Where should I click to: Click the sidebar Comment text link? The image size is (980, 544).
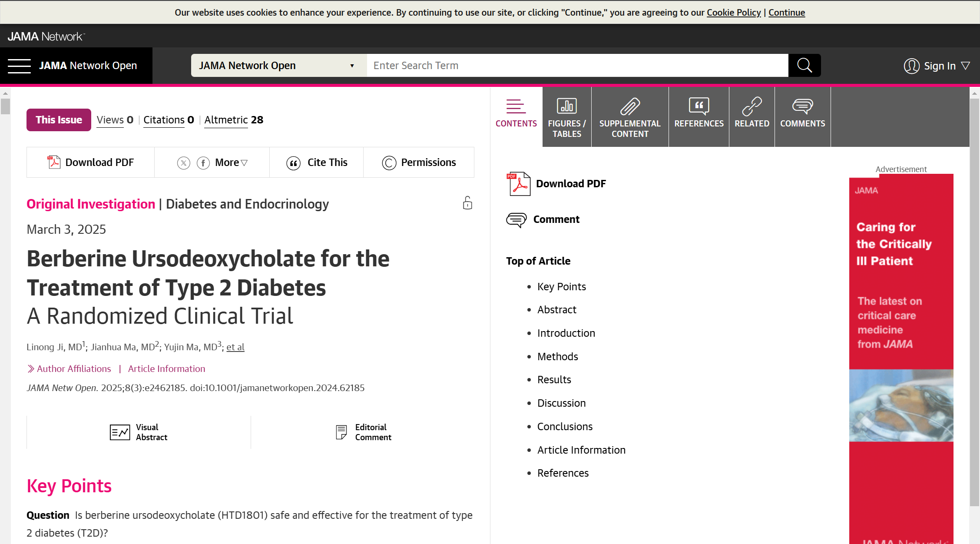coord(556,219)
